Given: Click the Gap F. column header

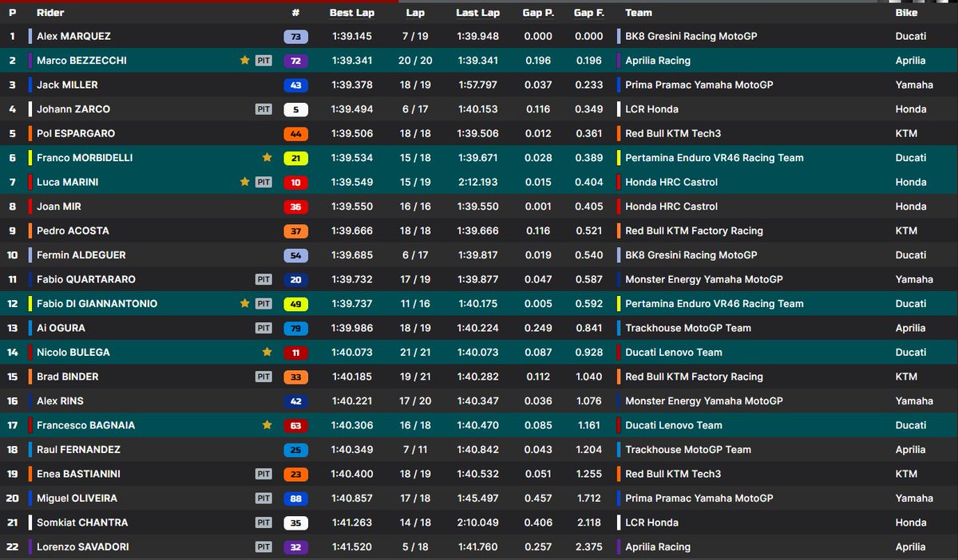Looking at the screenshot, I should point(588,13).
